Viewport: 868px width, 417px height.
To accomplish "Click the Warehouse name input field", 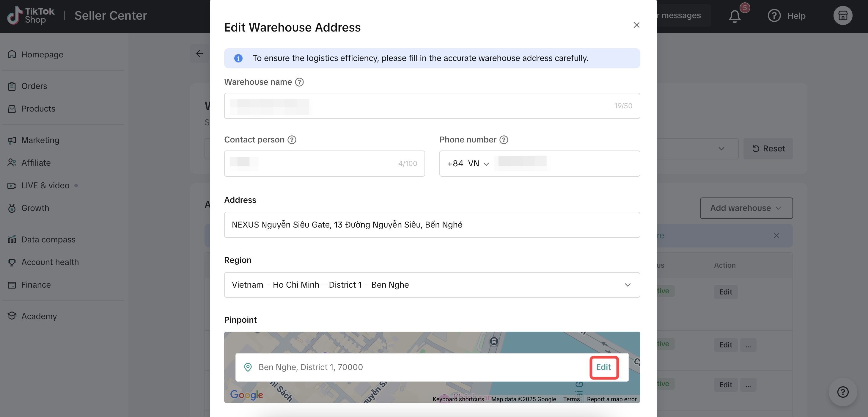I will [432, 106].
